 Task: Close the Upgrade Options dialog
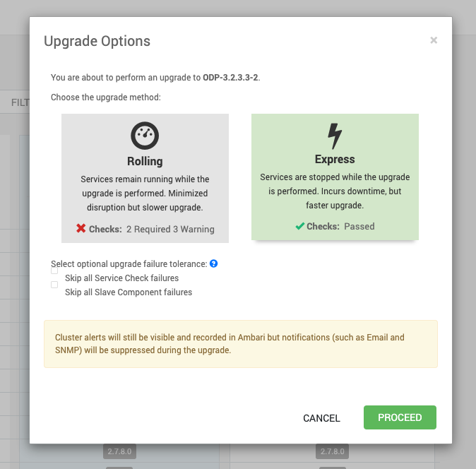pos(434,40)
